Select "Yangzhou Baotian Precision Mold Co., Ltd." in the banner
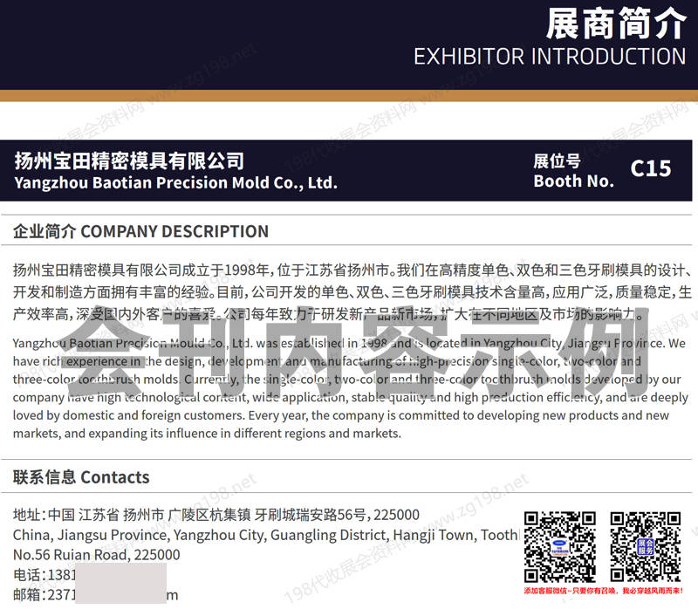The width and height of the screenshot is (698, 616). click(175, 182)
